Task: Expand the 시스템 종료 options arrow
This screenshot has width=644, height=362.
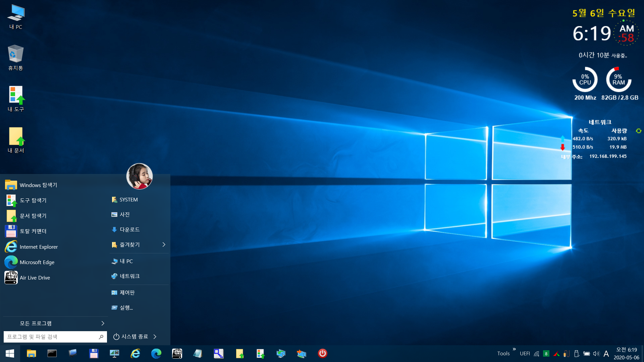Action: click(x=155, y=337)
